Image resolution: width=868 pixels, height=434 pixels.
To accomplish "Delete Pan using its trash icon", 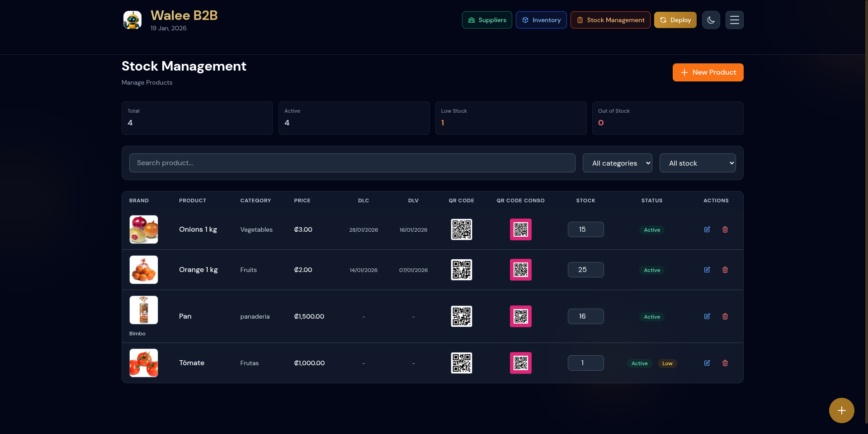I will click(x=725, y=316).
